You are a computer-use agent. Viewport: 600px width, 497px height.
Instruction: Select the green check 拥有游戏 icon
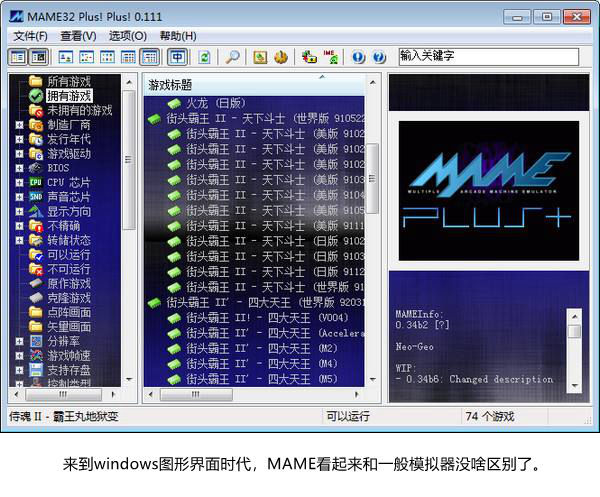click(x=36, y=96)
